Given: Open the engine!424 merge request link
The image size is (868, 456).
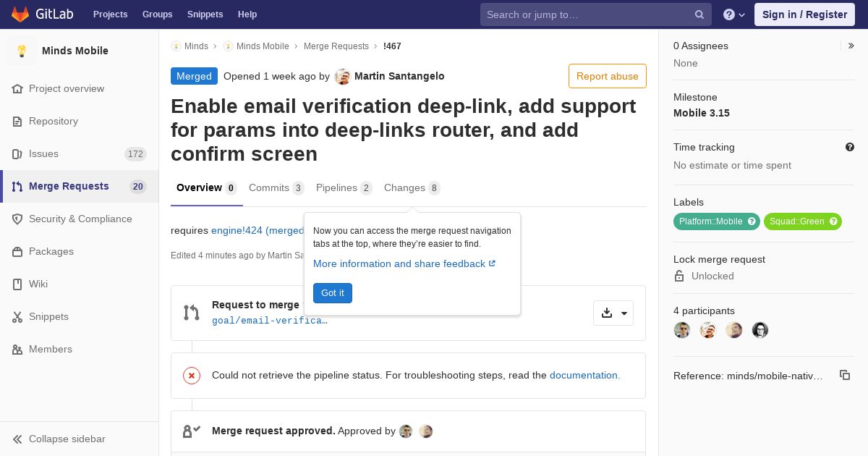Looking at the screenshot, I should coord(259,230).
